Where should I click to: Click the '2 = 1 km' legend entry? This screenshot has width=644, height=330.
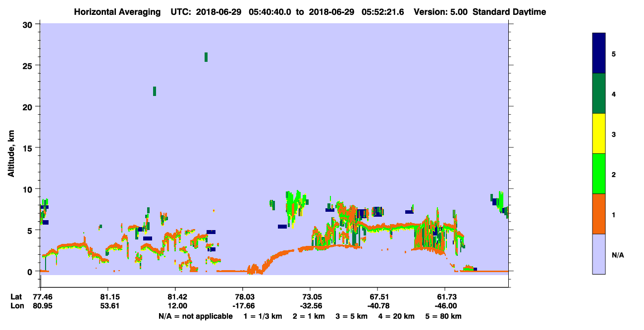click(308, 316)
